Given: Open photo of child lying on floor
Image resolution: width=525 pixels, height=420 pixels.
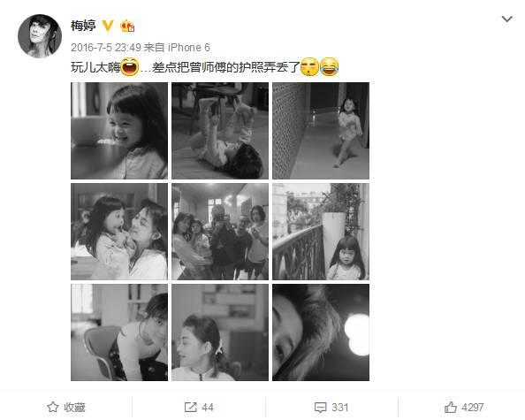Looking at the screenshot, I should (x=220, y=131).
